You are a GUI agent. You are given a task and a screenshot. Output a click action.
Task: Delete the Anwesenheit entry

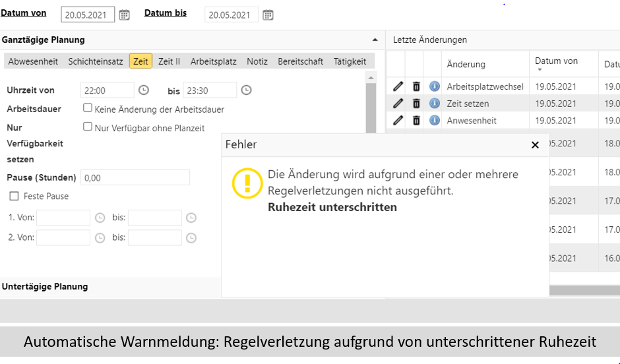[x=416, y=120]
